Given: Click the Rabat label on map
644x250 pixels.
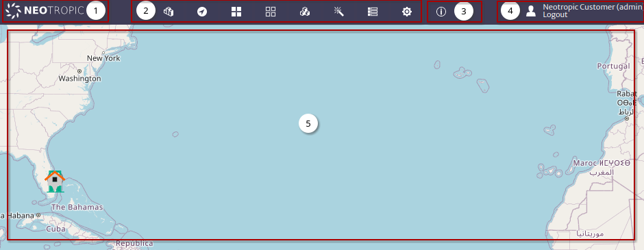Looking at the screenshot, I should click(626, 94).
